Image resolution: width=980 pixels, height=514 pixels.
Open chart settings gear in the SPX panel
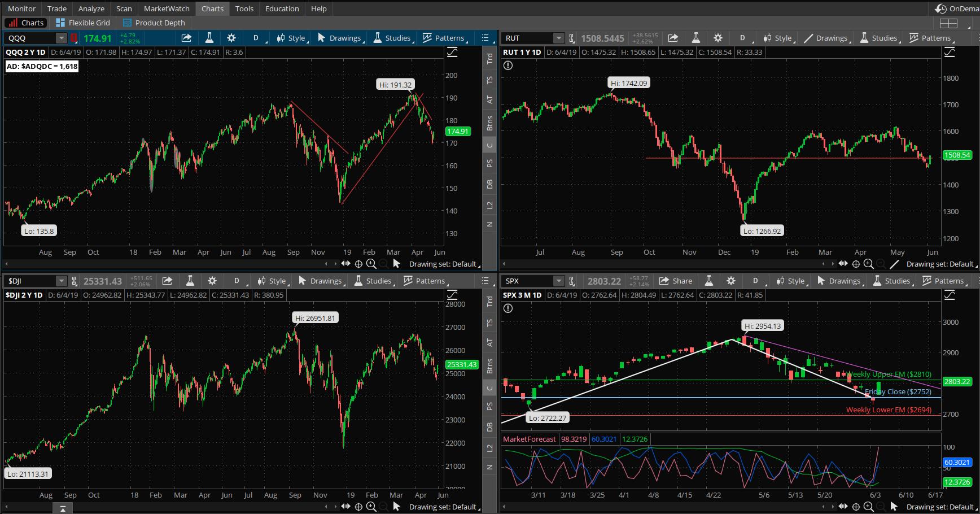coord(730,281)
